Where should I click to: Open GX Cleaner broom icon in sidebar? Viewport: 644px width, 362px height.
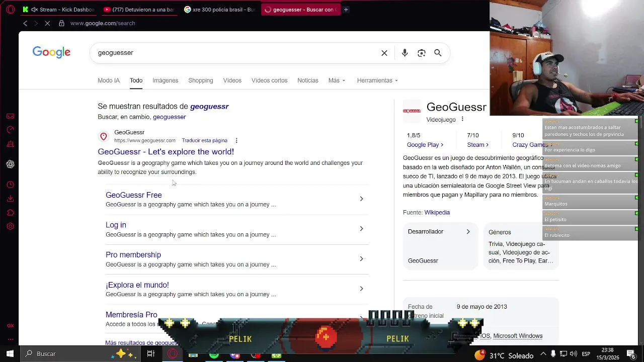point(10,144)
